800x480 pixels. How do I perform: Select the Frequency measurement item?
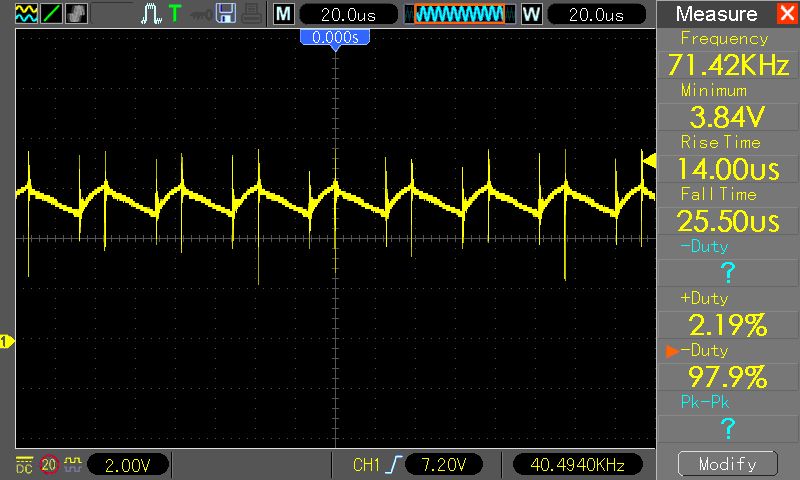pos(725,54)
